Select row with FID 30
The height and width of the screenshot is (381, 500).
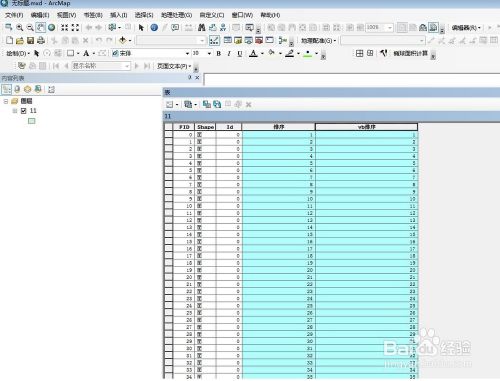coord(169,348)
